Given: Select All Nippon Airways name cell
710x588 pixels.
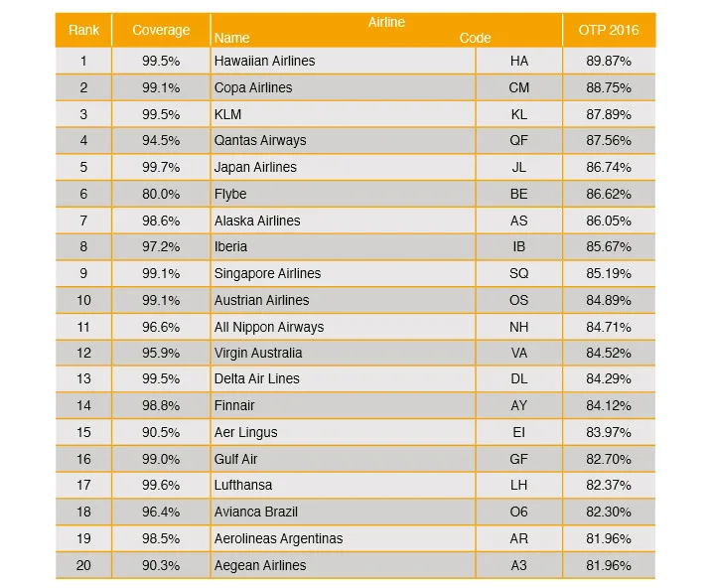Looking at the screenshot, I should click(x=344, y=327).
